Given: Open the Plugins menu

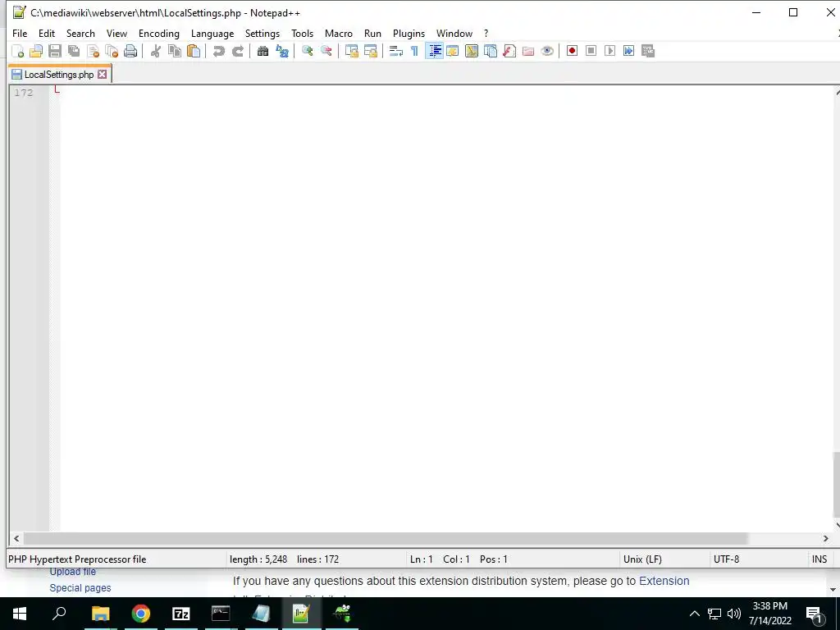Looking at the screenshot, I should click(409, 33).
